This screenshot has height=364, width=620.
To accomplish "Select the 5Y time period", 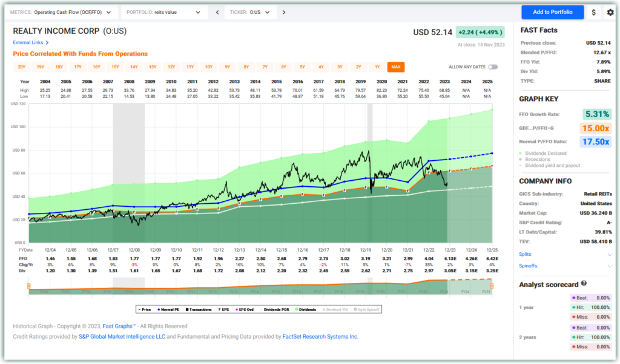I will (x=303, y=67).
